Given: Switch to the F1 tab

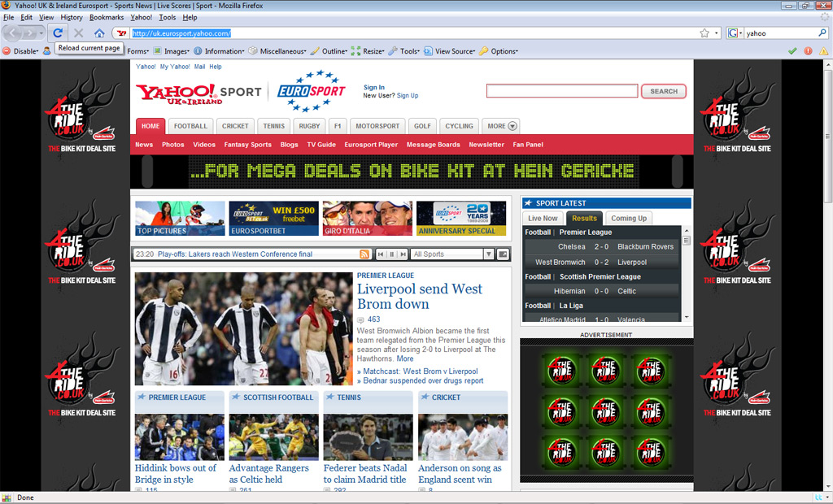Looking at the screenshot, I should (x=338, y=126).
